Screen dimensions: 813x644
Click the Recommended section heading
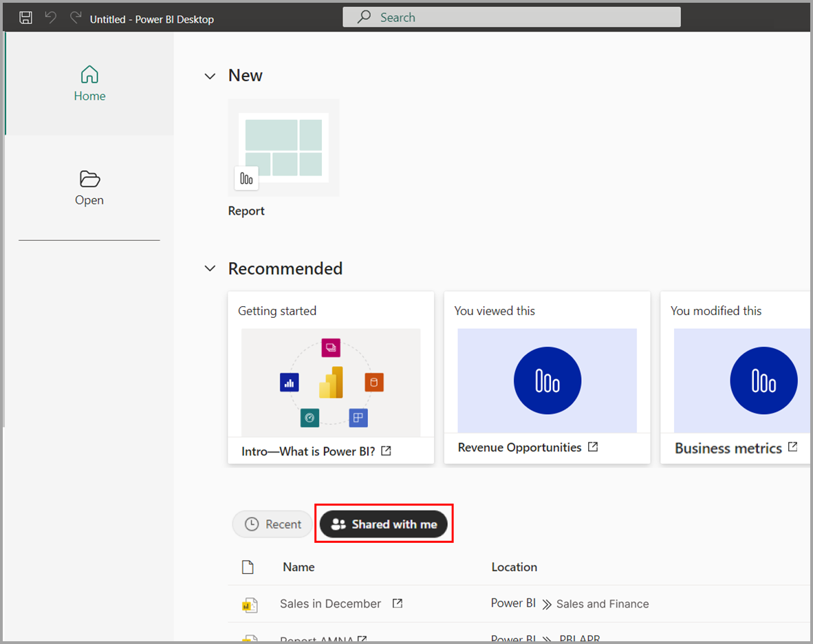coord(285,268)
